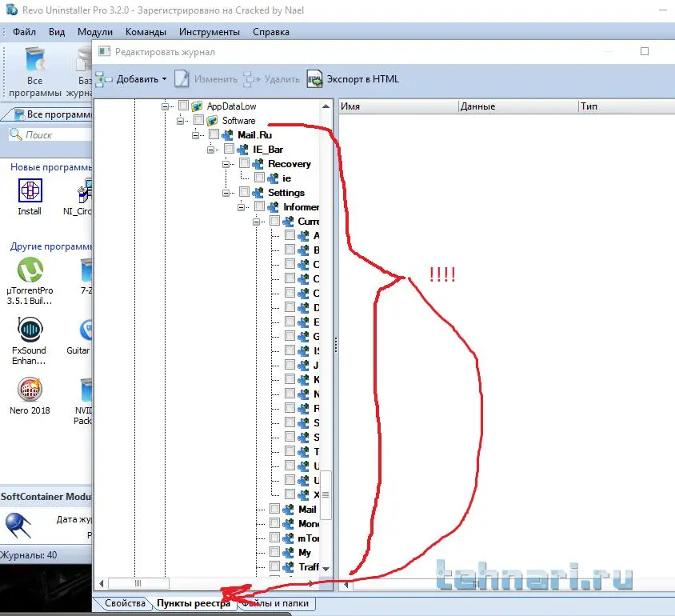The image size is (675, 616).
Task: Open the Справка menu
Action: pos(271,32)
